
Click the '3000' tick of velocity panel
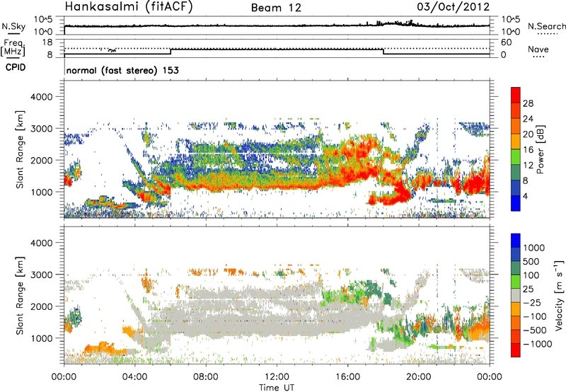[x=41, y=275]
